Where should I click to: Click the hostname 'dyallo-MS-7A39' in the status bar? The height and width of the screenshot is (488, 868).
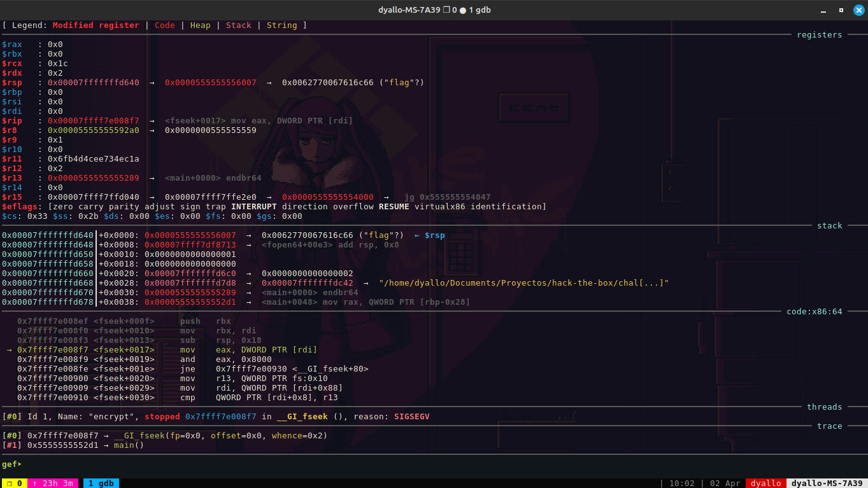pos(827,484)
